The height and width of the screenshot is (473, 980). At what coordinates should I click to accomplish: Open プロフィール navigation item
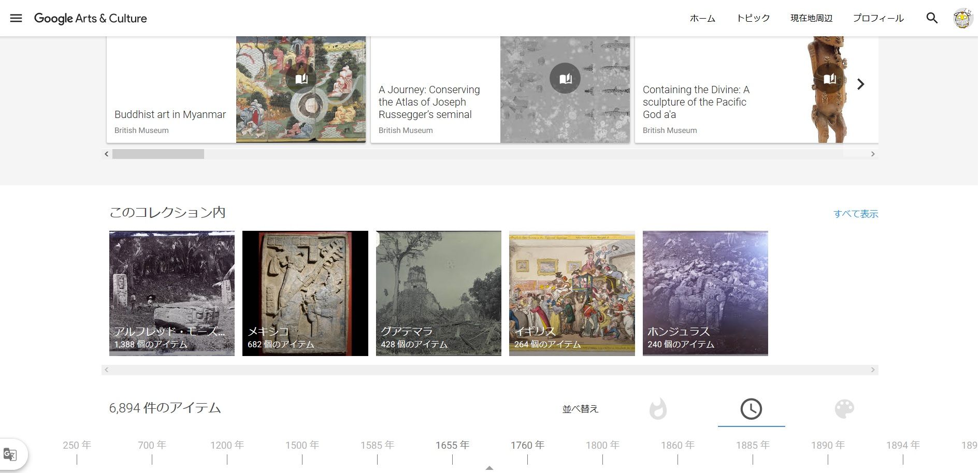click(878, 18)
